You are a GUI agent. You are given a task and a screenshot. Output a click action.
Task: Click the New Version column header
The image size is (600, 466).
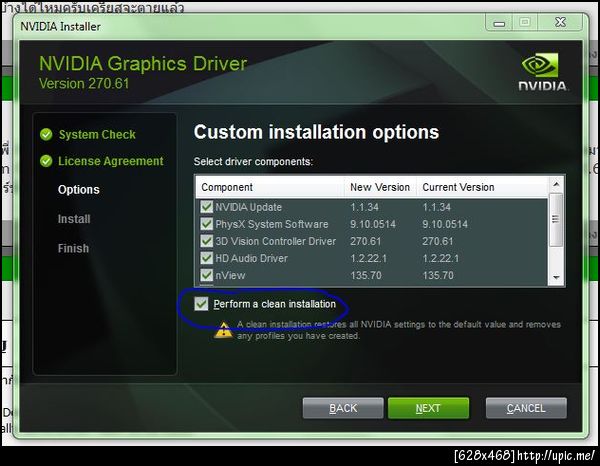tap(380, 187)
